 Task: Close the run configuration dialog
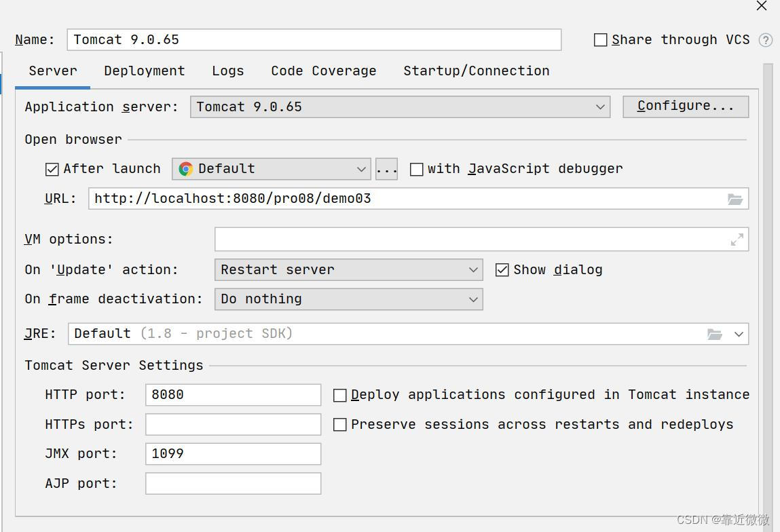[x=762, y=6]
